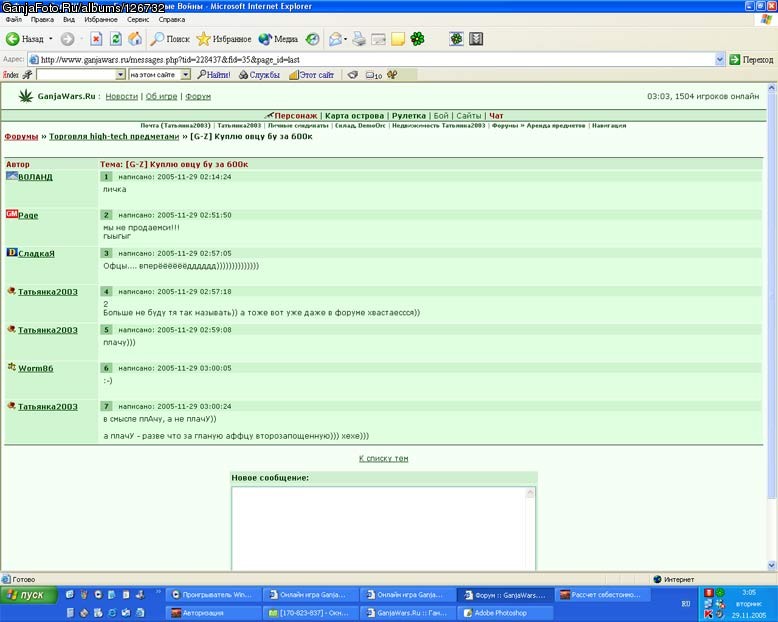Switch to Adobe Photoshop taskbar button
The image size is (778, 622).
505,613
